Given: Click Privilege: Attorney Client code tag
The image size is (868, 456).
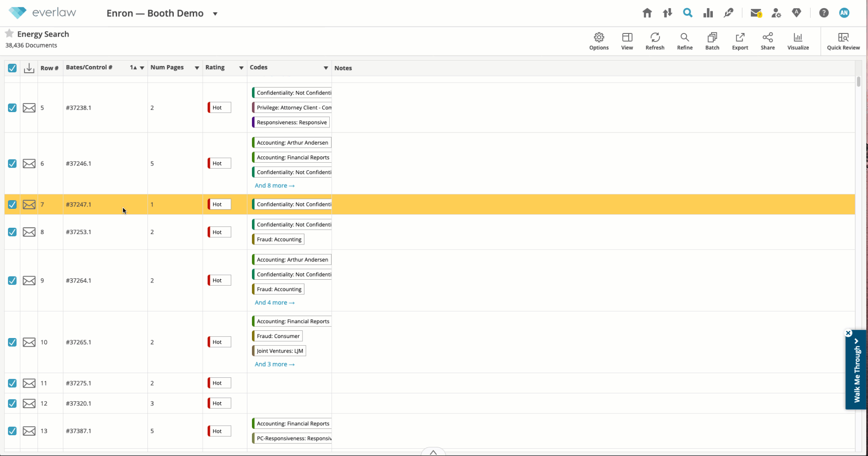Looking at the screenshot, I should point(292,108).
